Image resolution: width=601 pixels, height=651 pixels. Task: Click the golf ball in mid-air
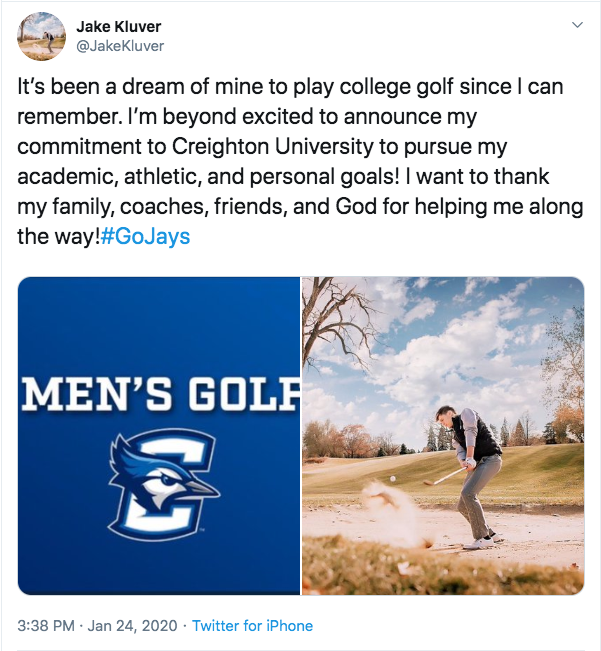(x=391, y=479)
